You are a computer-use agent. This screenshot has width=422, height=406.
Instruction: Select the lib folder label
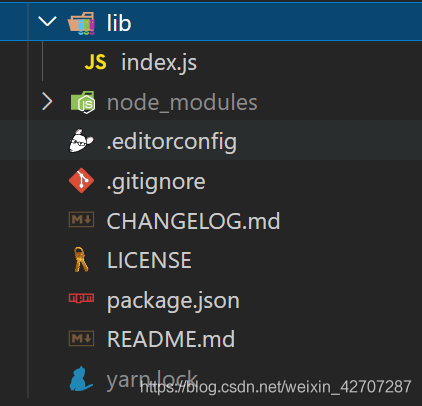pyautogui.click(x=119, y=23)
